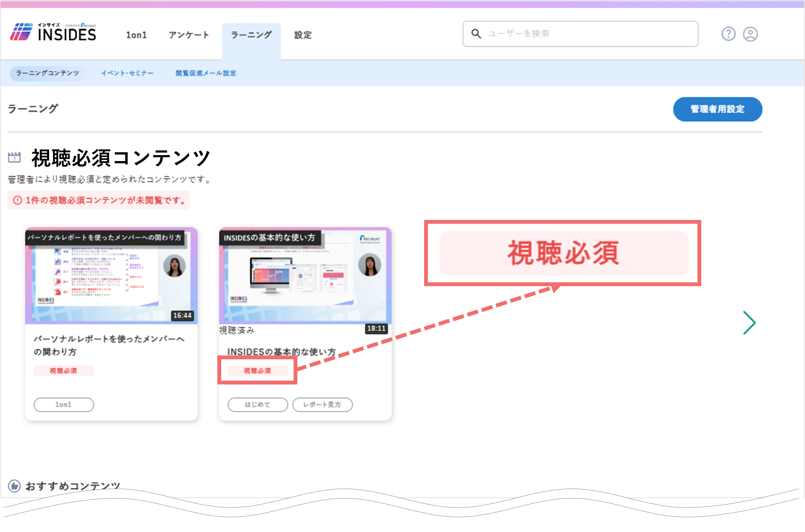Click the 1件の視聴必須コンテンツが未閲覧です alert text
This screenshot has width=805, height=532.
pos(106,200)
